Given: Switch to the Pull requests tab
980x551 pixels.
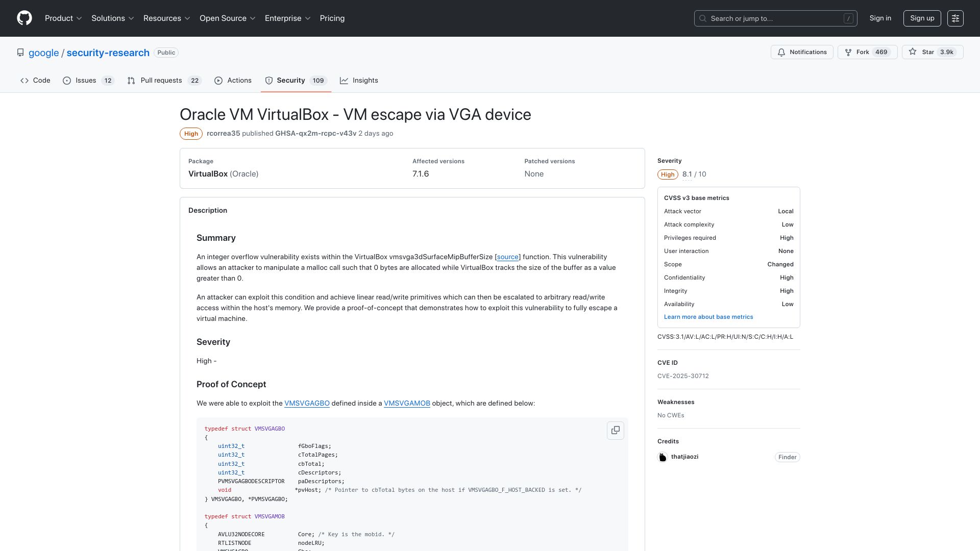Looking at the screenshot, I should [x=164, y=81].
